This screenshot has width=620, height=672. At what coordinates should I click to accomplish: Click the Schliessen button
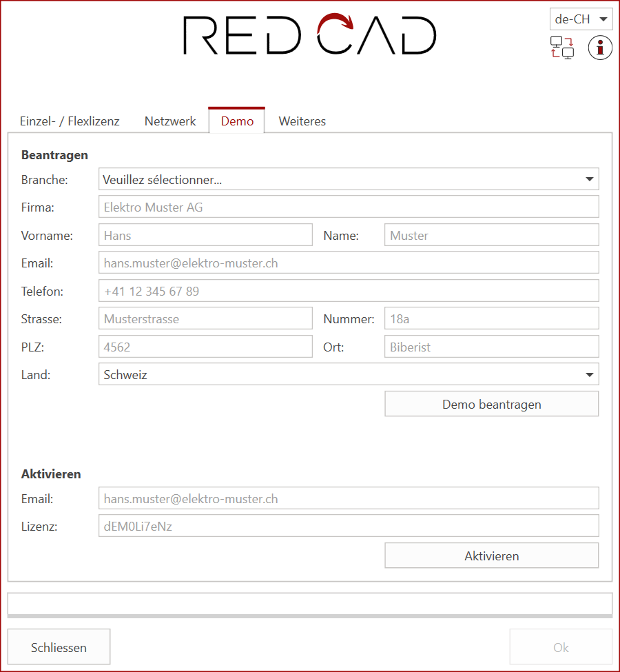[x=59, y=646]
